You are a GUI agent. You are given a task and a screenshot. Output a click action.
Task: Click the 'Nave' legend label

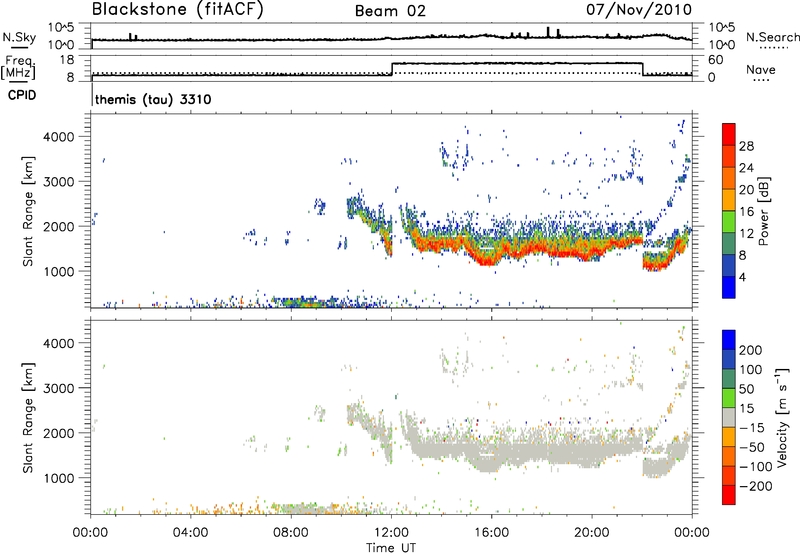[761, 69]
